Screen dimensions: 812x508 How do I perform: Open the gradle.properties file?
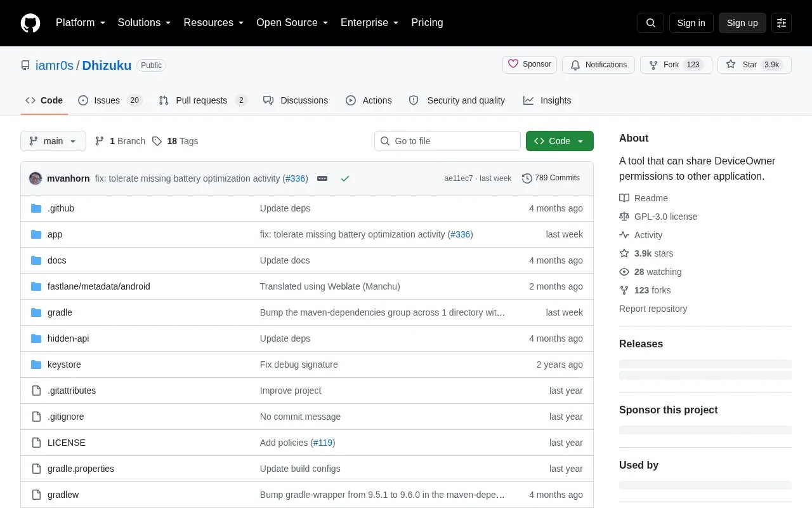tap(81, 469)
